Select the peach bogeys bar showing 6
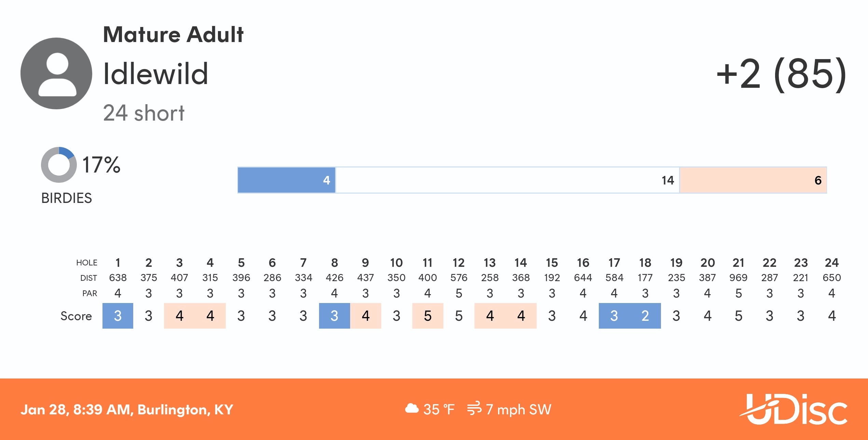Screen dimensions: 868x440 pos(753,180)
